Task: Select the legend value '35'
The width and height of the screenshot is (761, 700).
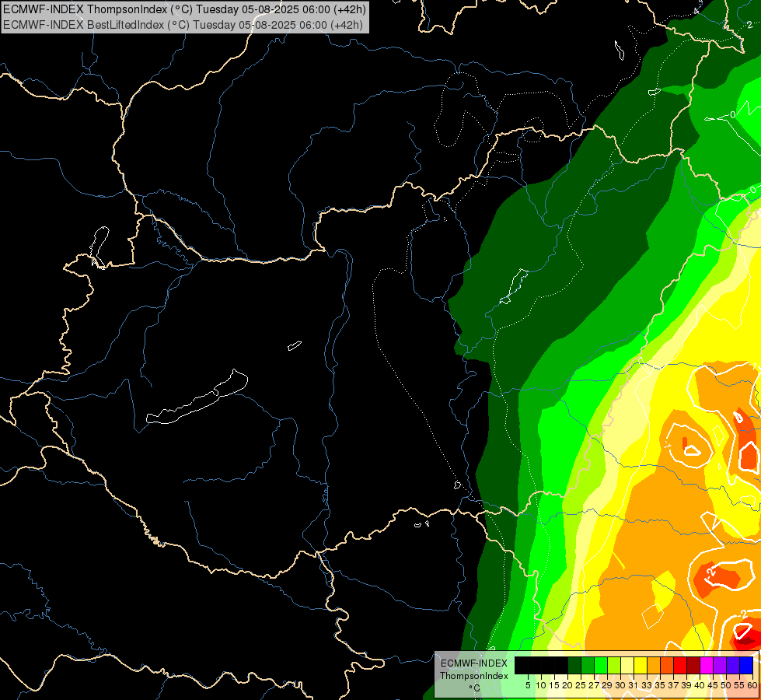Action: click(x=660, y=685)
